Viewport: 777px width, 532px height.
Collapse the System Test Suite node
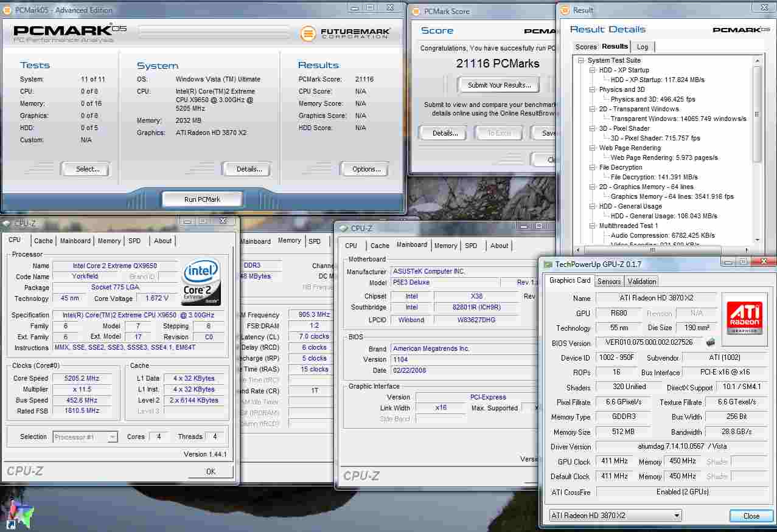[x=581, y=60]
